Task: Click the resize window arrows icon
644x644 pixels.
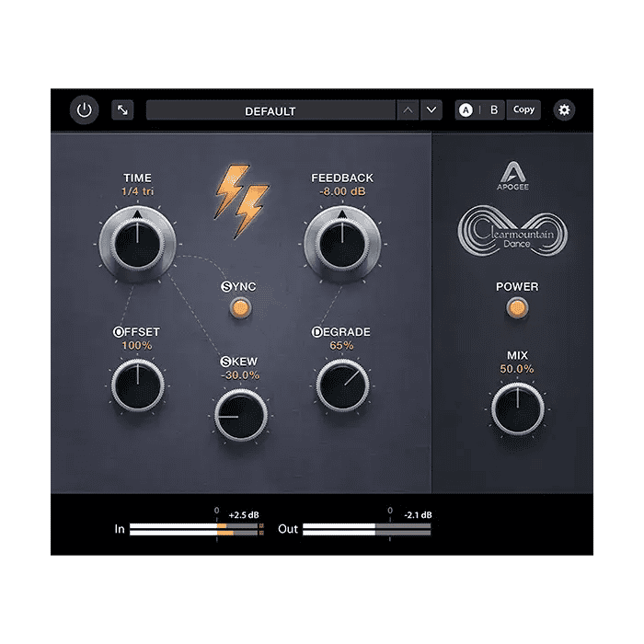Action: (x=122, y=110)
